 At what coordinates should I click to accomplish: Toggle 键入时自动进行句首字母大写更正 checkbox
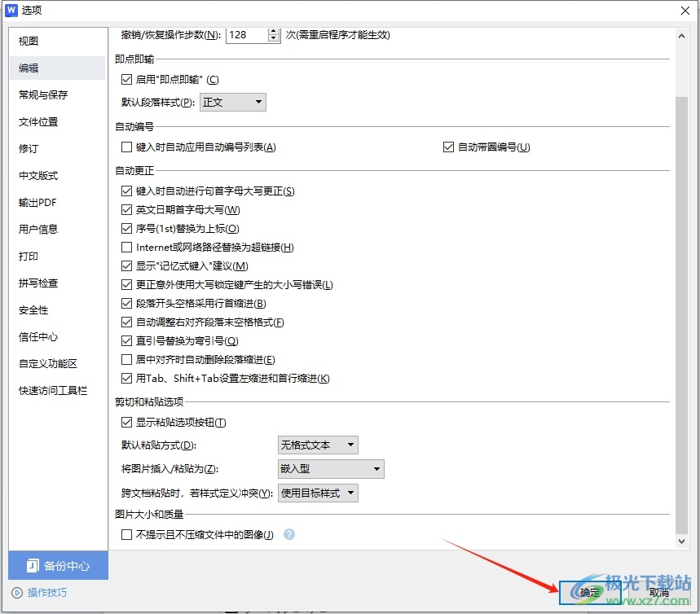click(126, 191)
